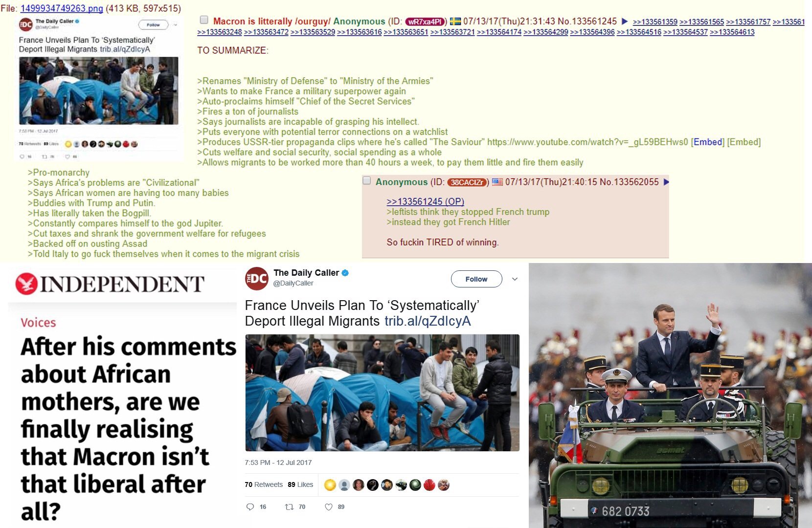This screenshot has width=812, height=528.
Task: Open post menu arrow after No.133562055
Action: [x=666, y=182]
